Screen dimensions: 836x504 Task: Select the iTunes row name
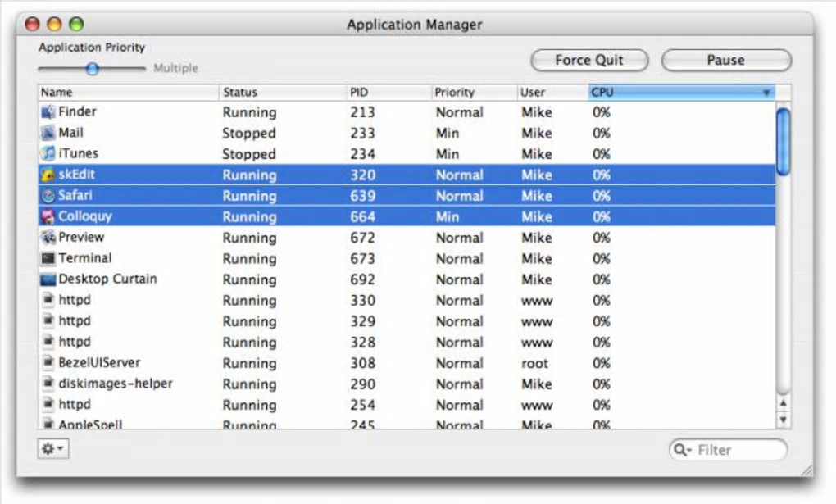click(x=79, y=153)
